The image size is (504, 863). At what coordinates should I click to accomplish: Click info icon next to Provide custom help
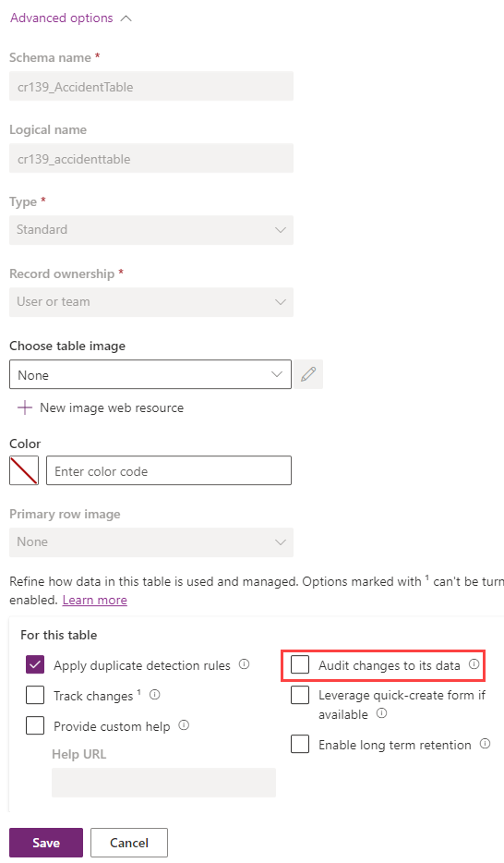point(184,724)
